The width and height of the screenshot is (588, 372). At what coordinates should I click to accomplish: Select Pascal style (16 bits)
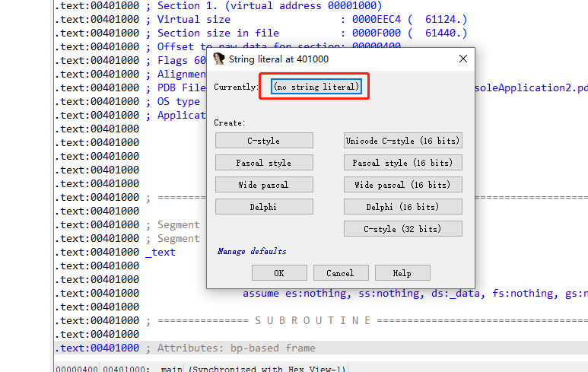(x=402, y=163)
